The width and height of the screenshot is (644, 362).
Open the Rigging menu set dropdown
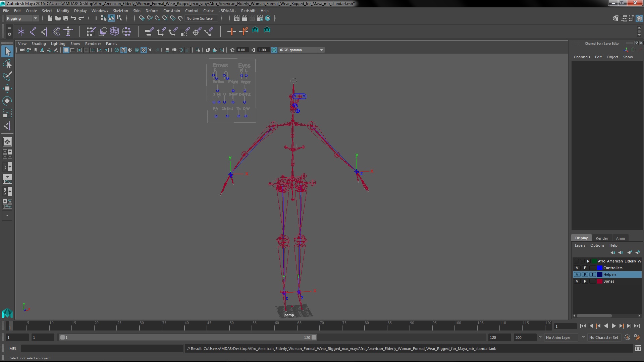22,18
